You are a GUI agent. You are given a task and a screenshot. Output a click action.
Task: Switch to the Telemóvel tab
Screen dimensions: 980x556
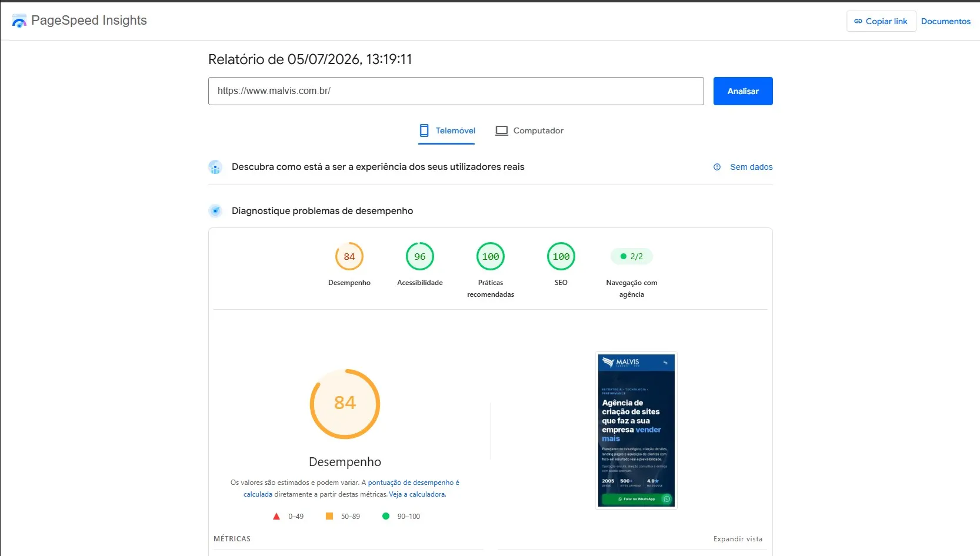[446, 131]
